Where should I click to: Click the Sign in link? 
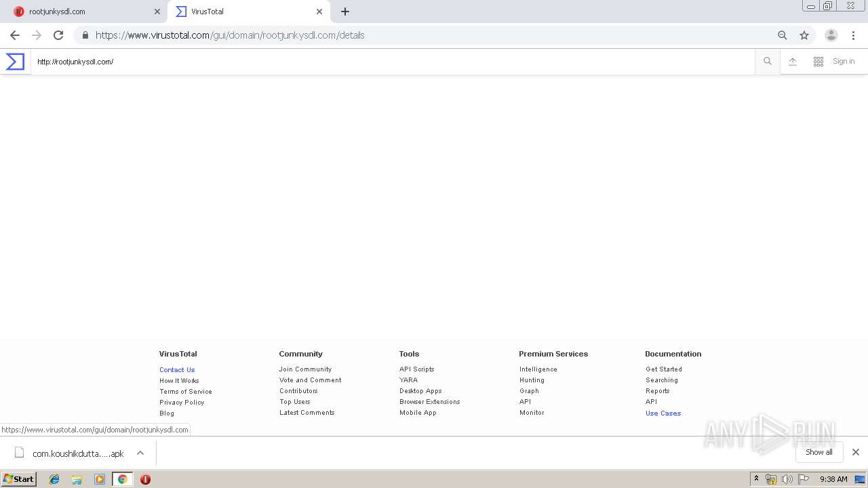pyautogui.click(x=844, y=61)
